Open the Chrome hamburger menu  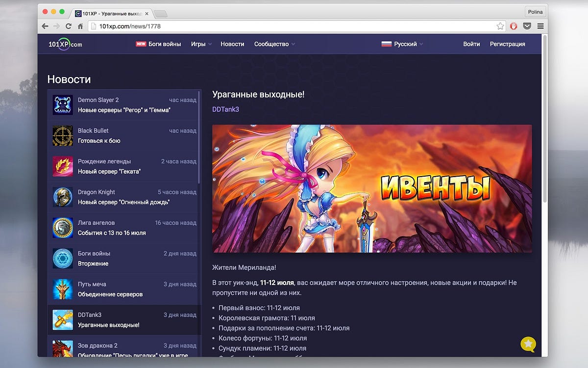[x=540, y=26]
